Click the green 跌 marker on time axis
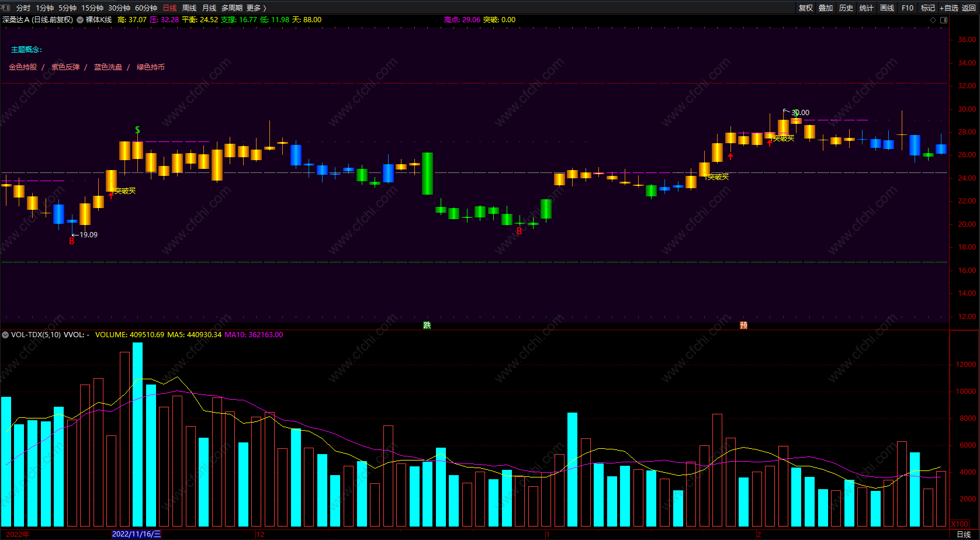The height and width of the screenshot is (540, 980). [427, 326]
